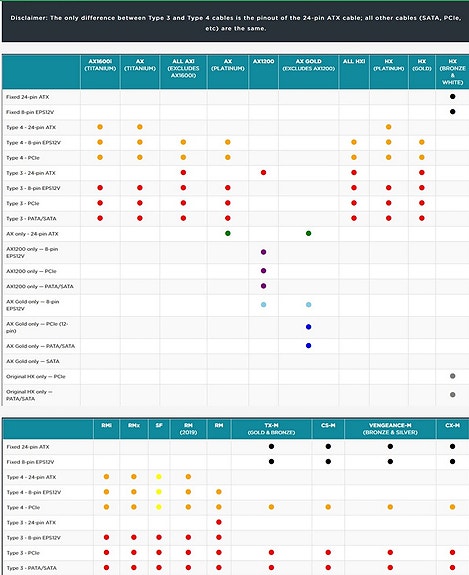This screenshot has height=575, width=469.
Task: Click light-blue dot under AX1200 column
Action: [x=263, y=305]
